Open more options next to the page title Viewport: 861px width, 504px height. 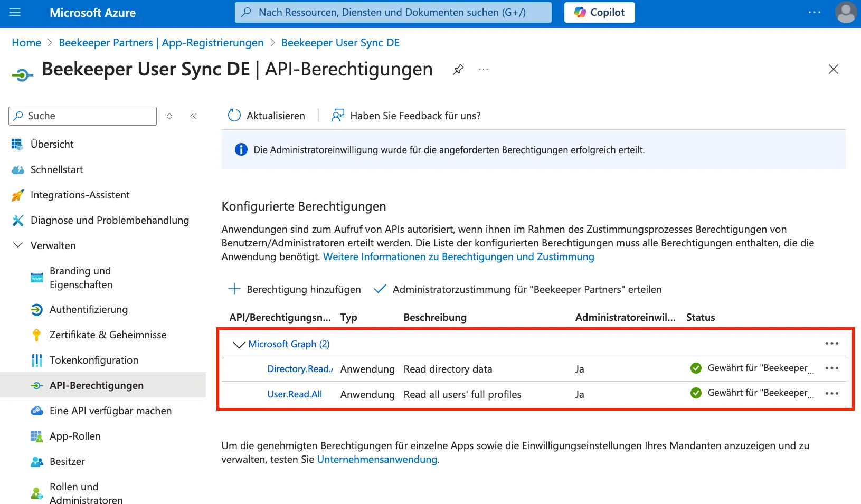pyautogui.click(x=484, y=69)
